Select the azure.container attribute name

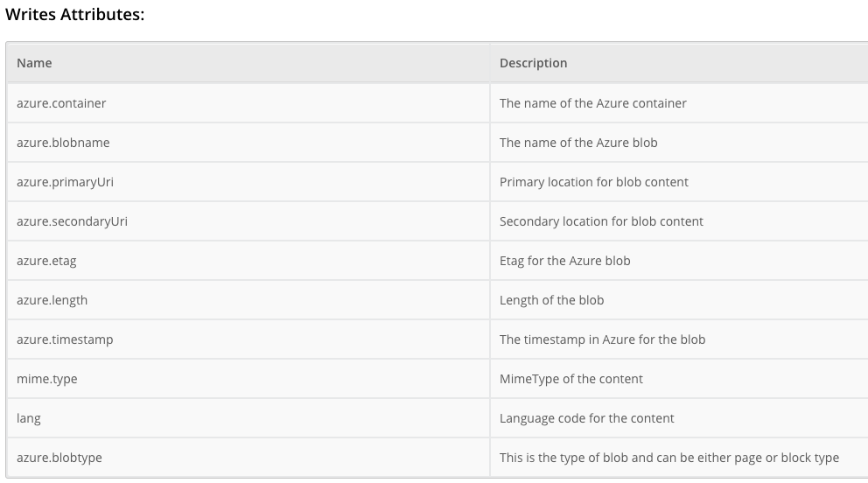click(x=61, y=103)
